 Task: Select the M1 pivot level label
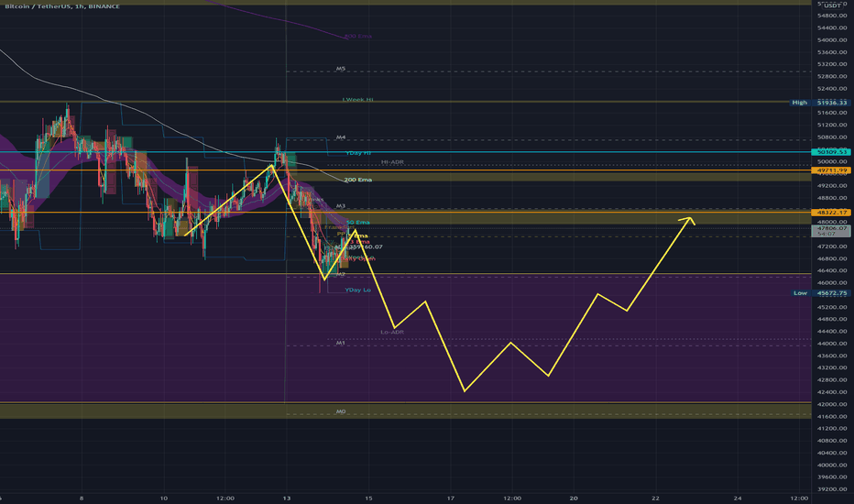(340, 343)
